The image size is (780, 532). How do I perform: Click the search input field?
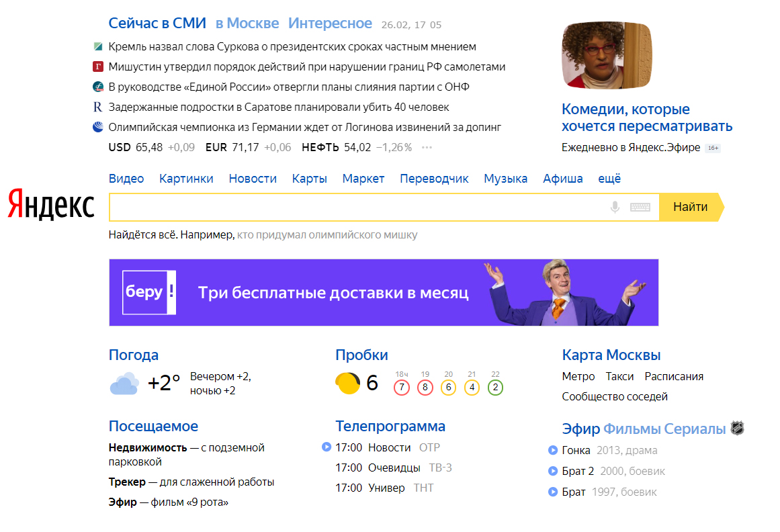[x=356, y=207]
